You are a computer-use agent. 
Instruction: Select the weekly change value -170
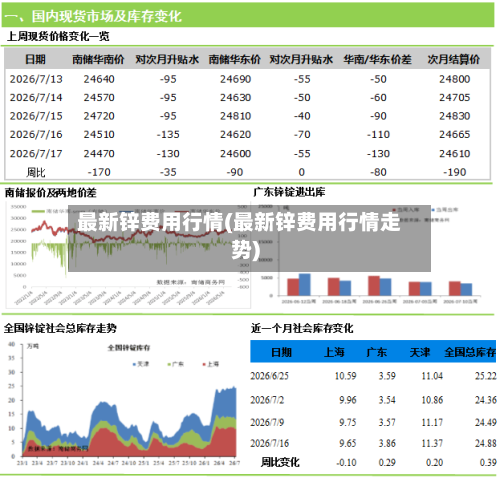point(99,172)
